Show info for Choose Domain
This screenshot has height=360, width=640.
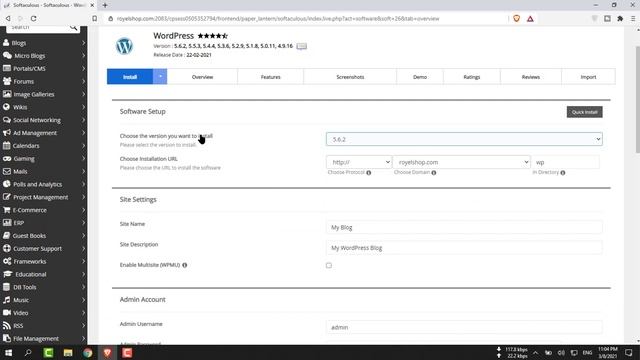tap(434, 173)
